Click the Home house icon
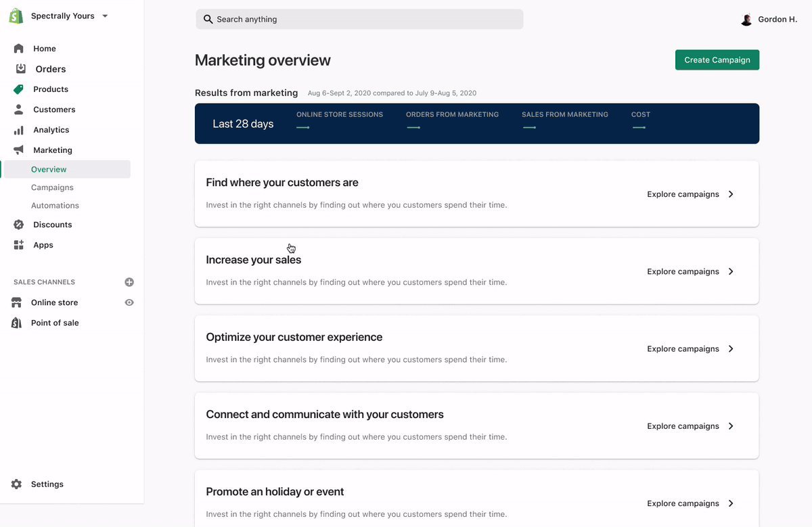 point(18,49)
